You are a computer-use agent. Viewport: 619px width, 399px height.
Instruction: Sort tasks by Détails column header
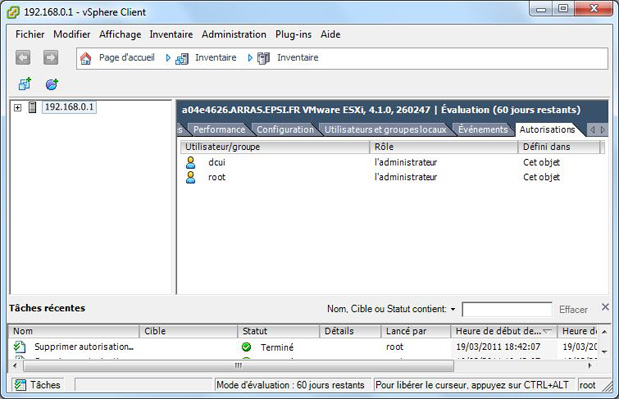point(350,331)
